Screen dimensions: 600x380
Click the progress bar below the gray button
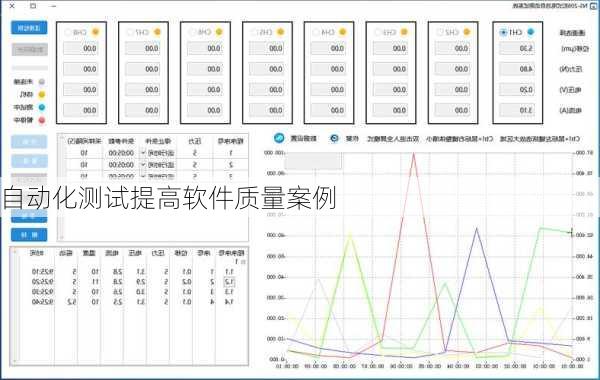(x=29, y=68)
